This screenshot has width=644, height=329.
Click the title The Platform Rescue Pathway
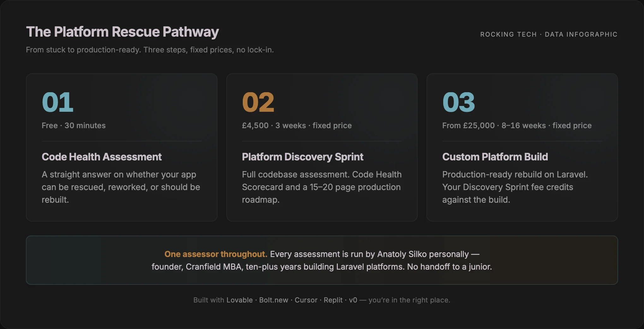pyautogui.click(x=122, y=32)
